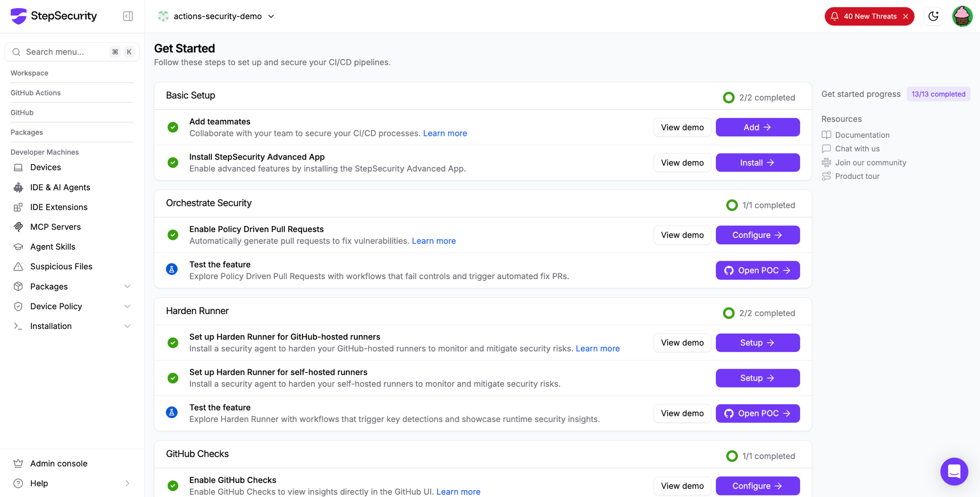Viewport: 980px width, 497px height.
Task: Open the user avatar menu
Action: pos(962,16)
